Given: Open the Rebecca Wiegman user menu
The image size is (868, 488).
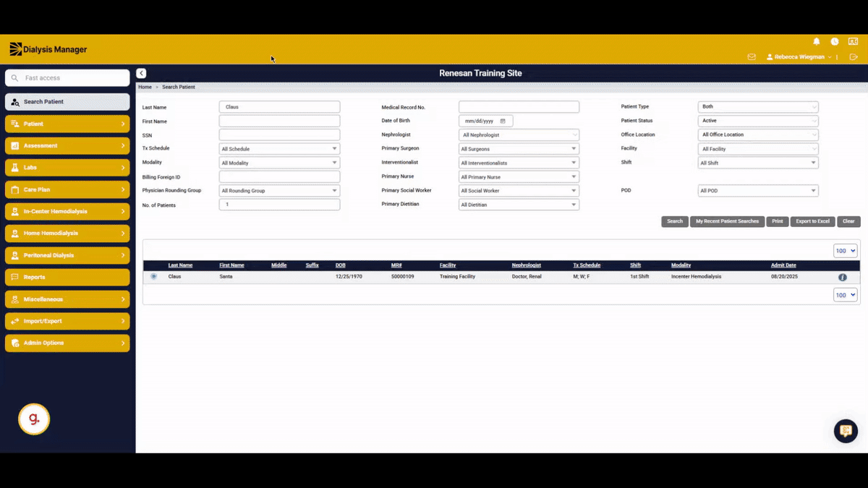Looking at the screenshot, I should pos(799,57).
